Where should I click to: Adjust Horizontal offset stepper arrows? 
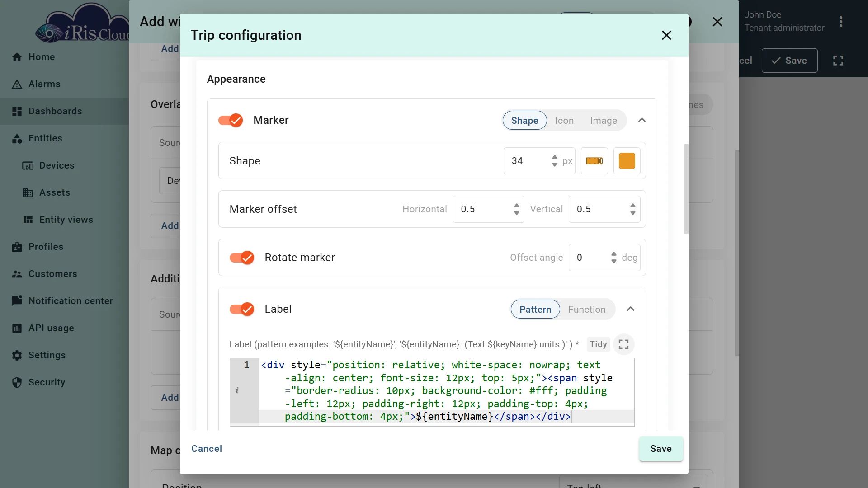[516, 209]
